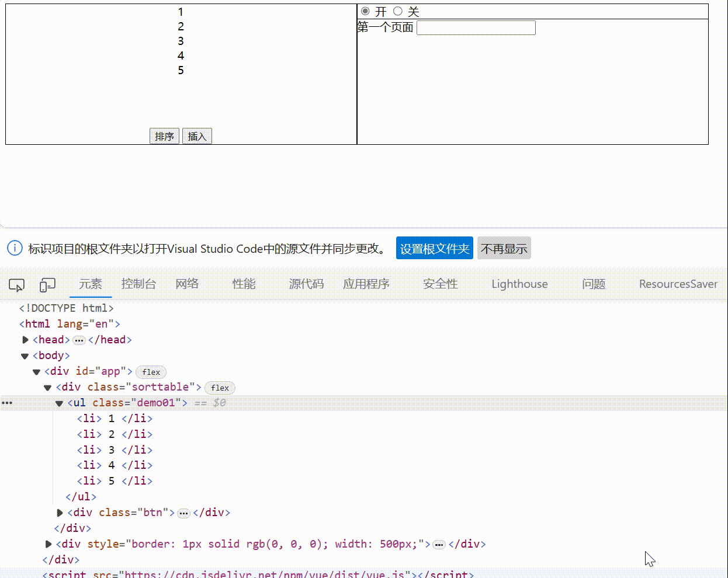The image size is (728, 578).
Task: Click the ellipsis badge in the head element
Action: click(x=79, y=340)
